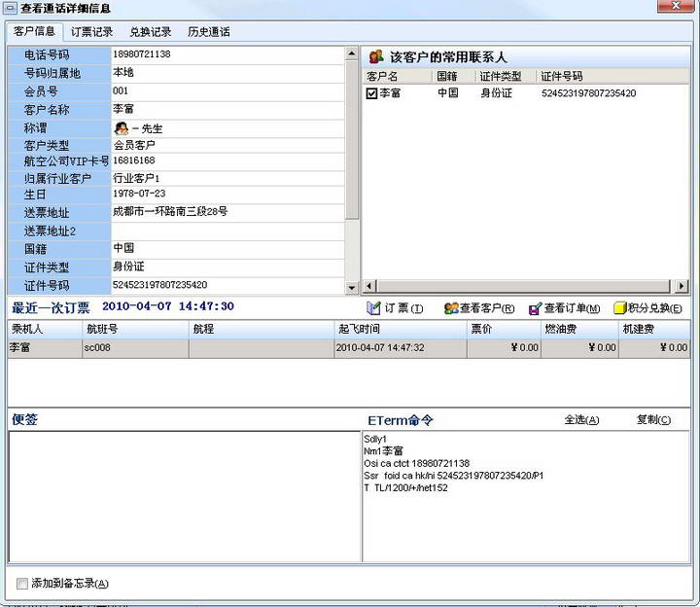Click the yellow 积分兑换 icon
The width and height of the screenshot is (700, 607).
click(619, 308)
